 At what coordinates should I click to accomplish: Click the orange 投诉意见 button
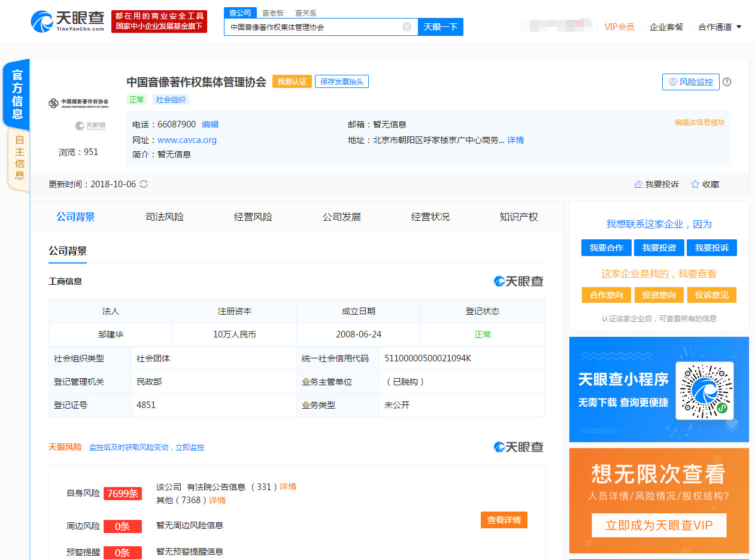tap(712, 295)
